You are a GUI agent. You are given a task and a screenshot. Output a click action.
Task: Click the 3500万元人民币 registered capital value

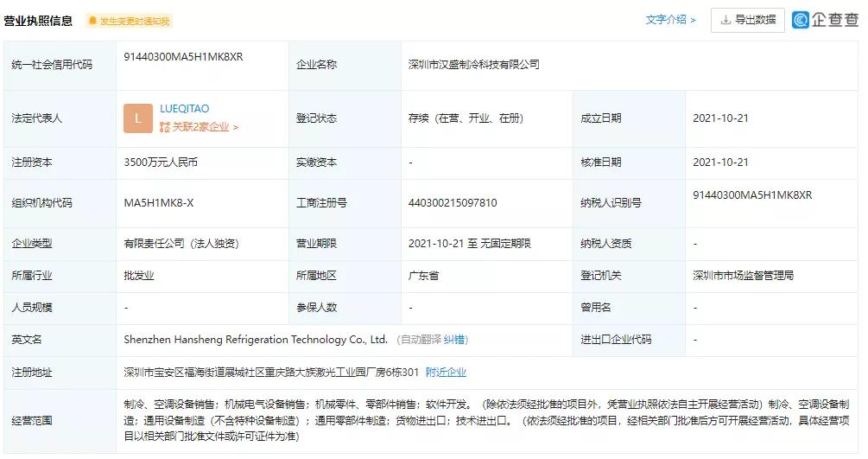tap(162, 162)
